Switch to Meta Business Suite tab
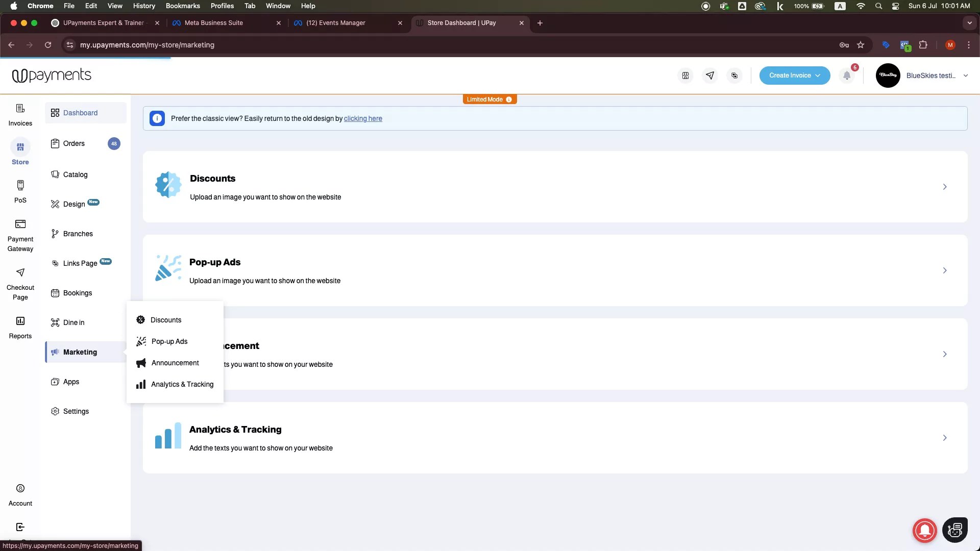Viewport: 980px width, 551px height. tap(214, 23)
